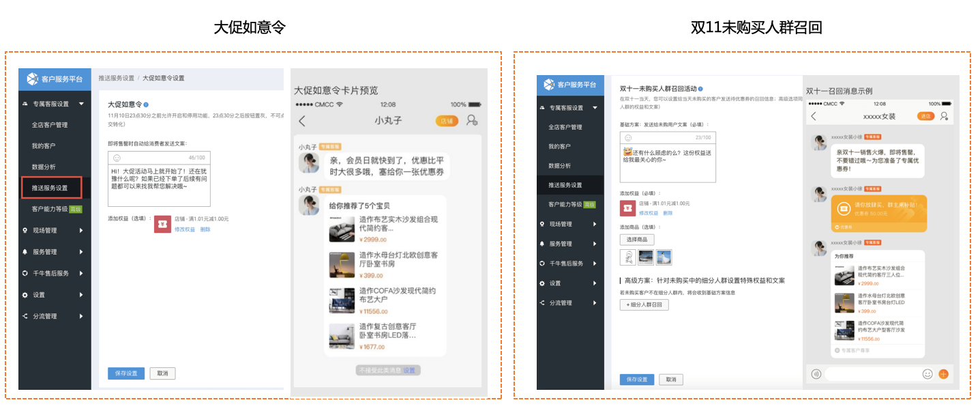
Task: Open 我的客户 in the 双11召回 sidebar
Action: pos(560,146)
